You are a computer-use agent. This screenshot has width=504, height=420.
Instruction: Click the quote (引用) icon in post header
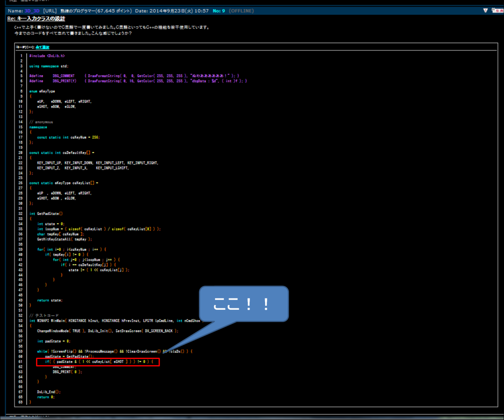498,10
